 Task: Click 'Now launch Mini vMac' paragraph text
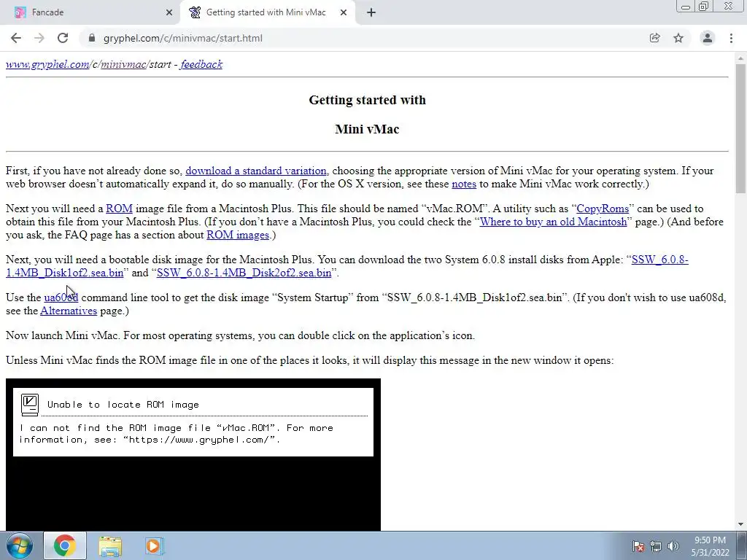(240, 335)
